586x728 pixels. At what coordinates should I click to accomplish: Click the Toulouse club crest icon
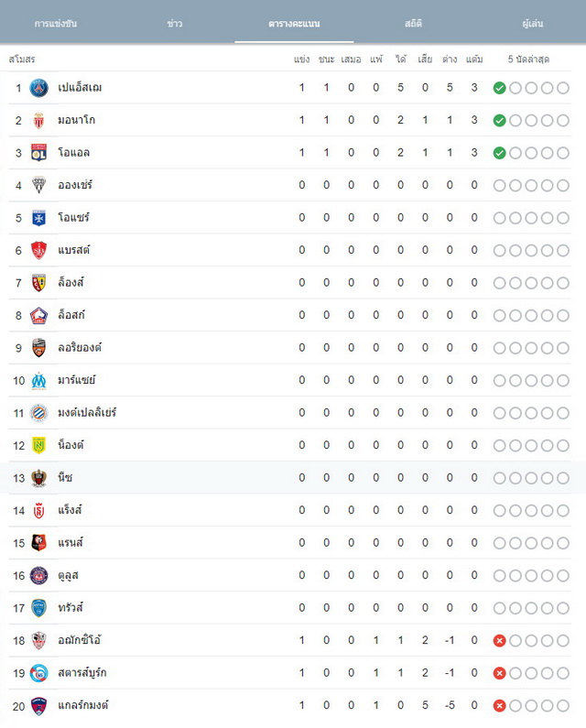[39, 575]
